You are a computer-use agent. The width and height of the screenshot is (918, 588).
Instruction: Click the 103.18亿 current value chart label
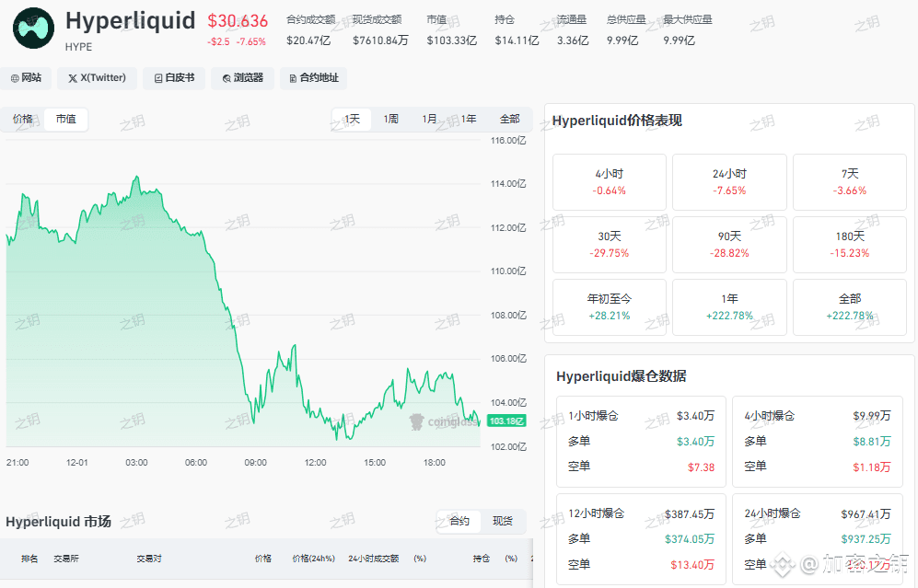(x=506, y=421)
